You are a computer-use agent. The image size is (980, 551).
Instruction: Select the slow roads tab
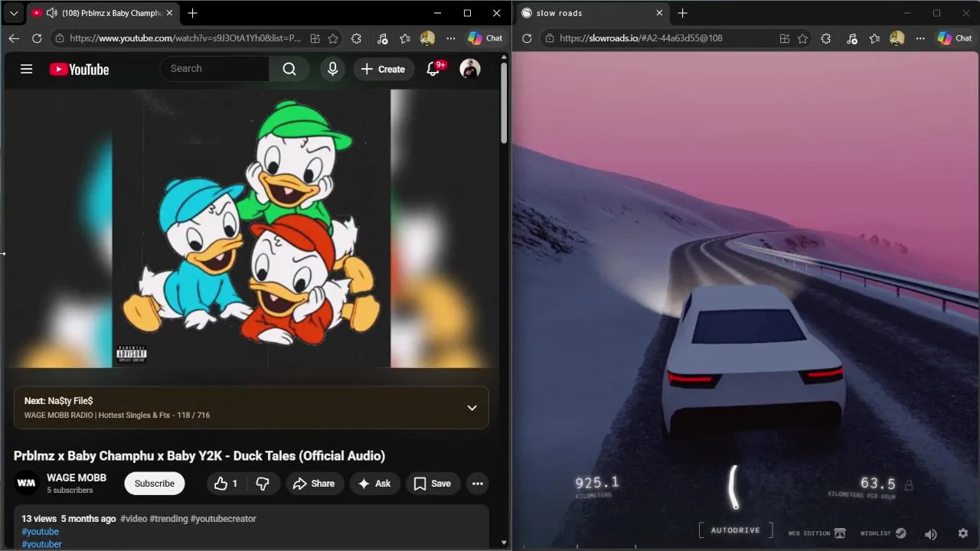point(591,13)
